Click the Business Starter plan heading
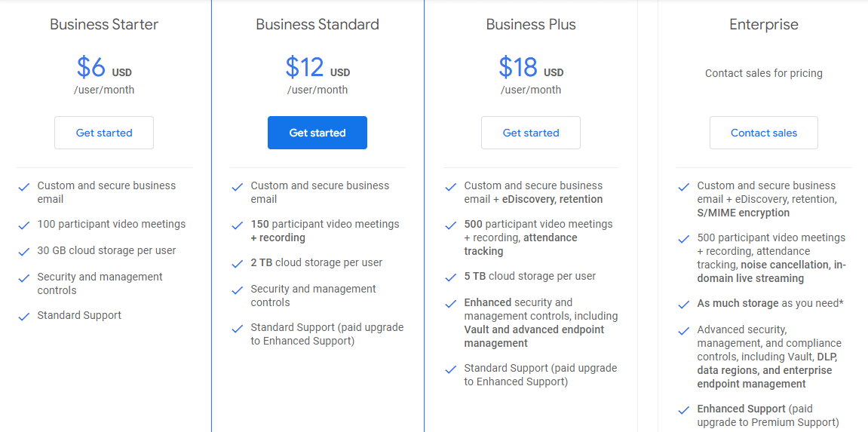This screenshot has height=432, width=868. point(104,24)
